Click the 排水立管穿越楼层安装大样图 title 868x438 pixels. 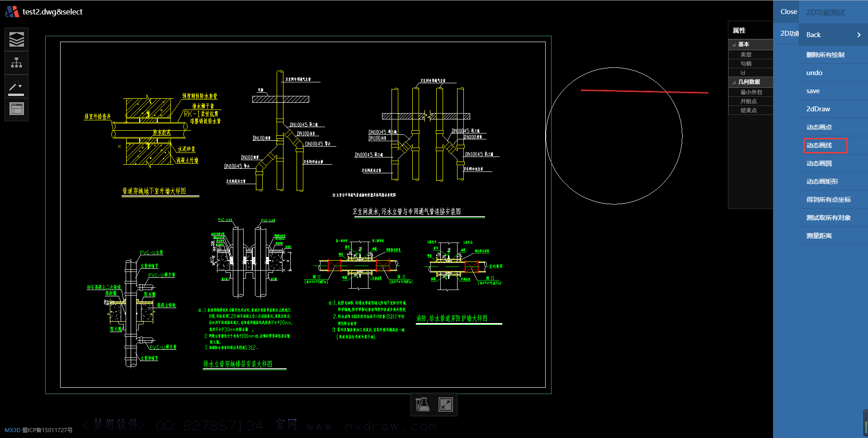(238, 364)
